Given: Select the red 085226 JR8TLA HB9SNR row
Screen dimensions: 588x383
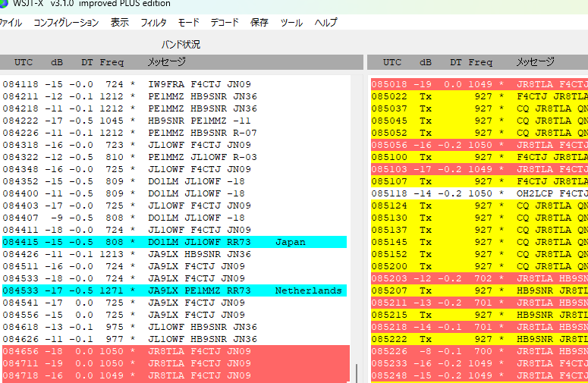Looking at the screenshot, I should coord(480,351).
